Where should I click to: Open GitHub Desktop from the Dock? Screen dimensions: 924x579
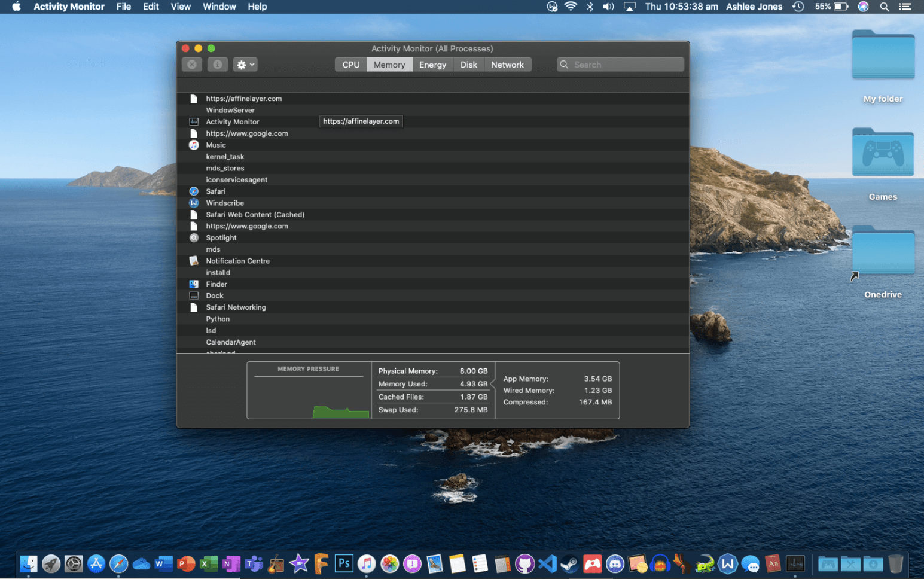tap(524, 563)
